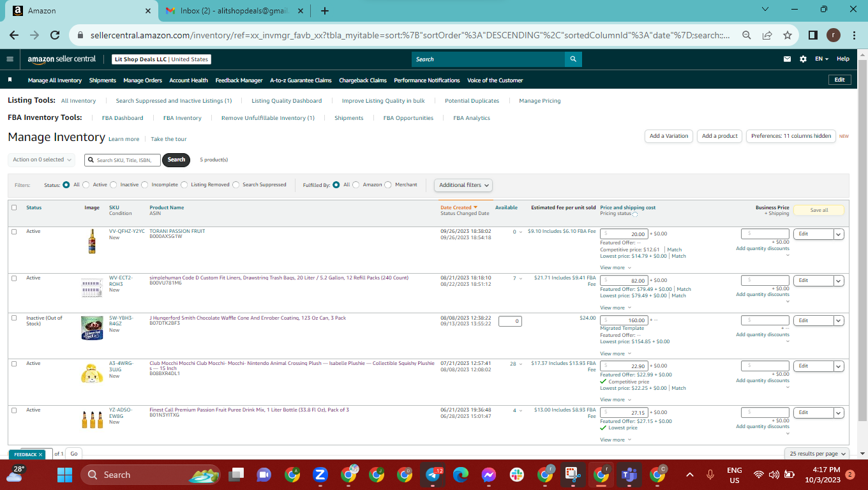Expand View more under Torani price
This screenshot has width=868, height=490.
click(x=615, y=268)
